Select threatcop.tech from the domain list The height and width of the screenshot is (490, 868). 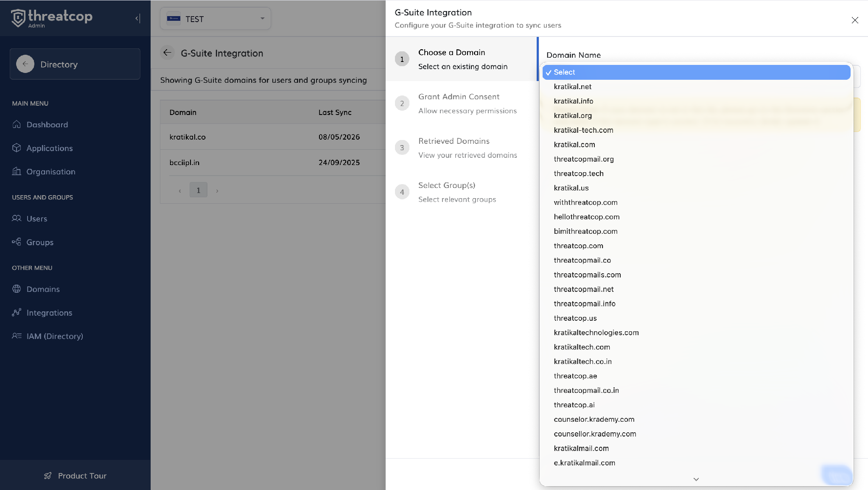(696, 174)
